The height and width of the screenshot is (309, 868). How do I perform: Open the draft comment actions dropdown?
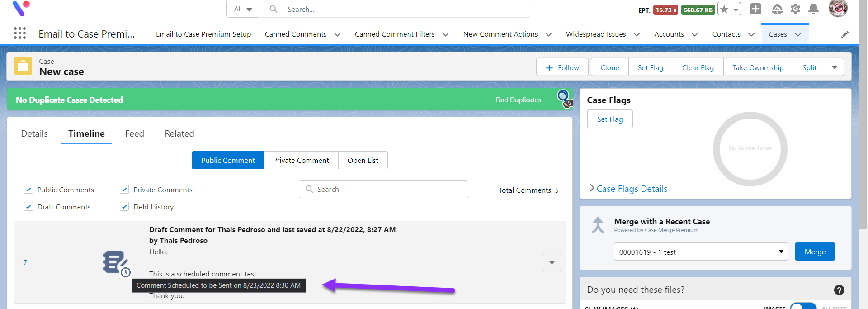tap(552, 262)
